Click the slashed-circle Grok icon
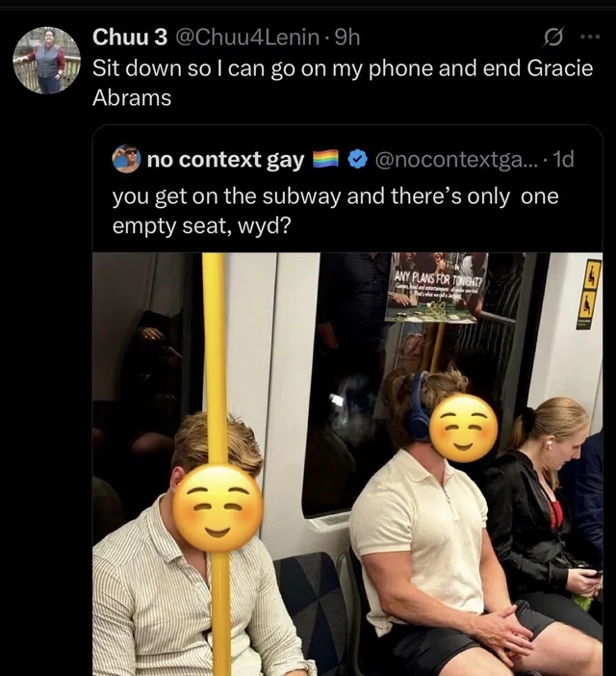This screenshot has width=616, height=676. click(553, 38)
